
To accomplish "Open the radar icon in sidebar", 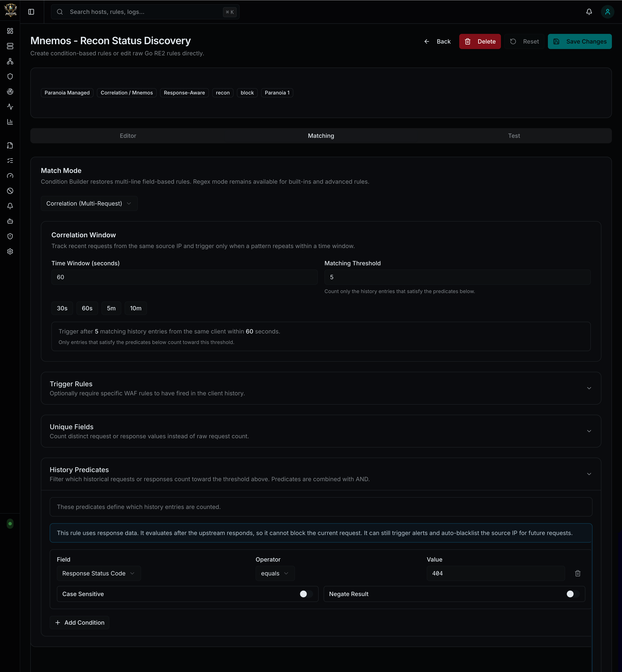I will point(10,92).
